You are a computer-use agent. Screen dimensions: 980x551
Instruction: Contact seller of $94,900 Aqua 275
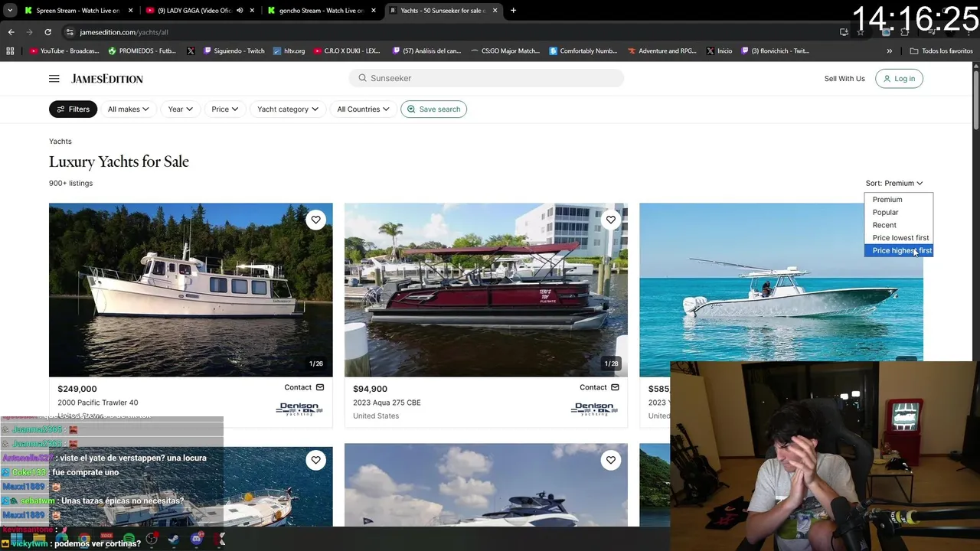[599, 387]
